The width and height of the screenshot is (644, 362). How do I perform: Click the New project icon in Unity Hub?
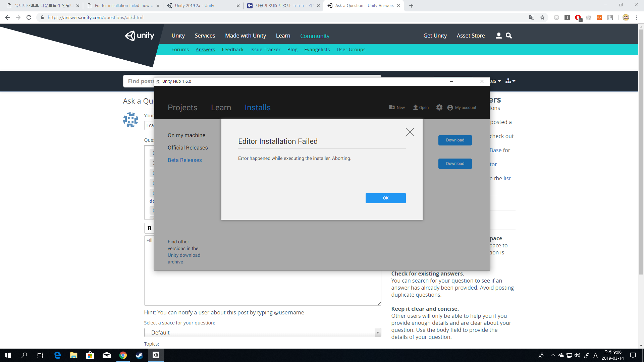tap(397, 107)
